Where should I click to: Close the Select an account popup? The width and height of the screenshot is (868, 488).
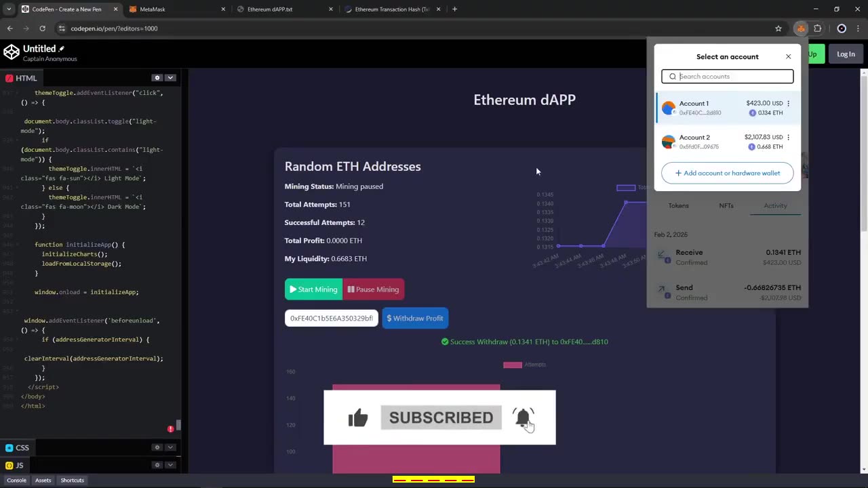788,56
